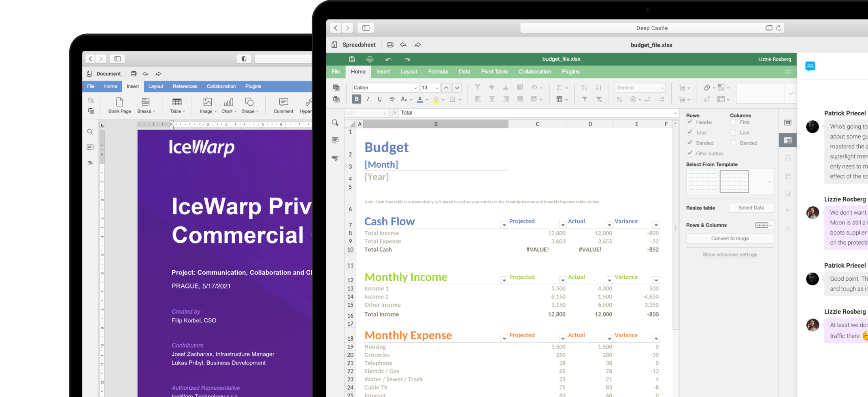Click the print icon next to the Document title
Image resolution: width=868 pixels, height=397 pixels.
coord(134,74)
